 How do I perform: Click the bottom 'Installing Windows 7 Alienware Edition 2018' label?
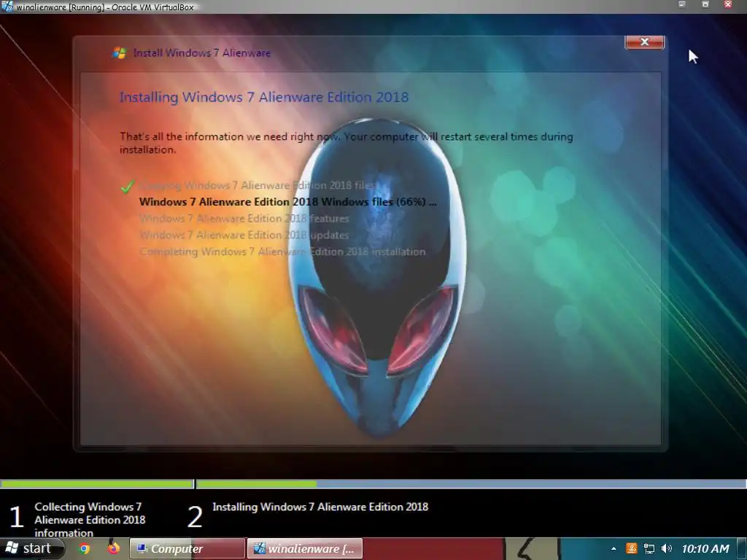click(x=320, y=507)
